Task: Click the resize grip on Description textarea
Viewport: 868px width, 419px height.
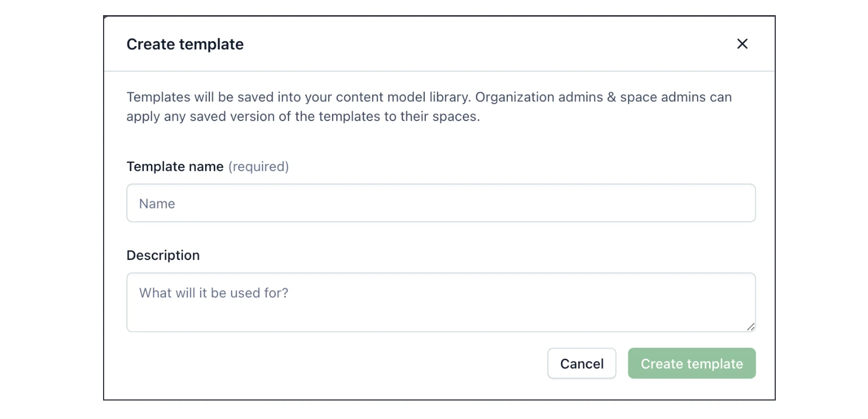Action: [750, 326]
